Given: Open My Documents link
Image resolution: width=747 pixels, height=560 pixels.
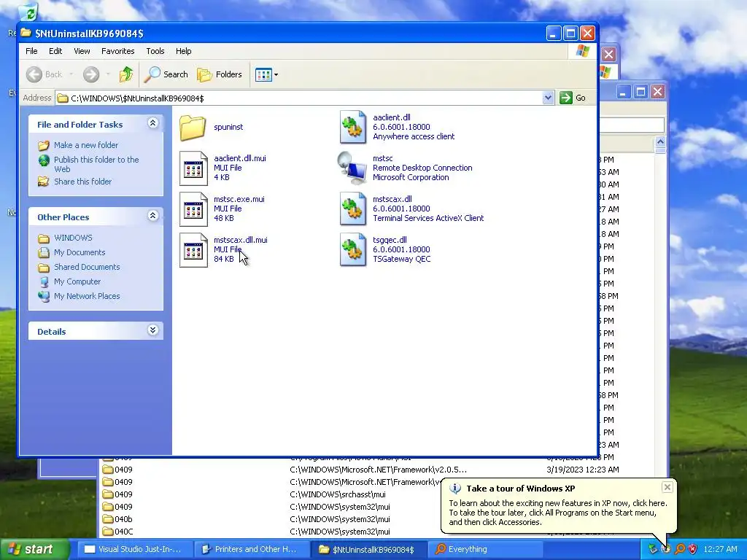Looking at the screenshot, I should [80, 252].
